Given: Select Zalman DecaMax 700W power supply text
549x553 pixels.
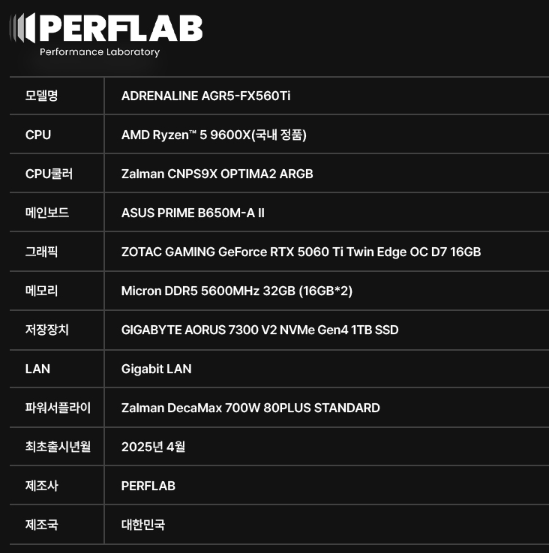Looking at the screenshot, I should click(251, 408).
